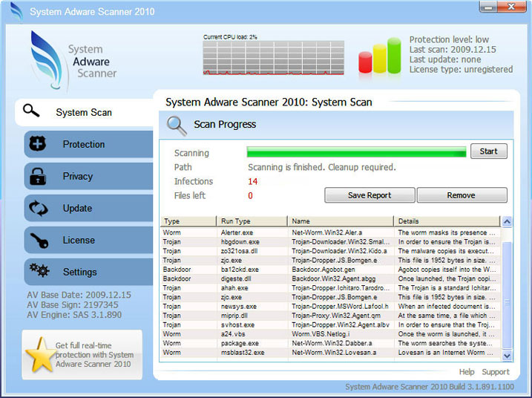This screenshot has width=532, height=398.
Task: Select the msblast32.exe row
Action: click(x=331, y=353)
